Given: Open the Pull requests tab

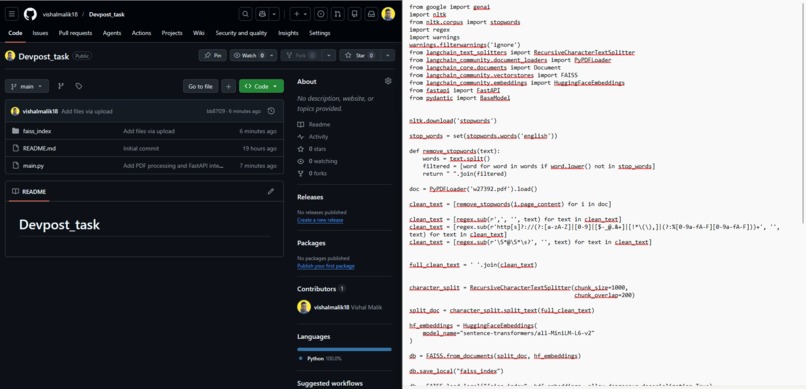Looking at the screenshot, I should coord(76,33).
